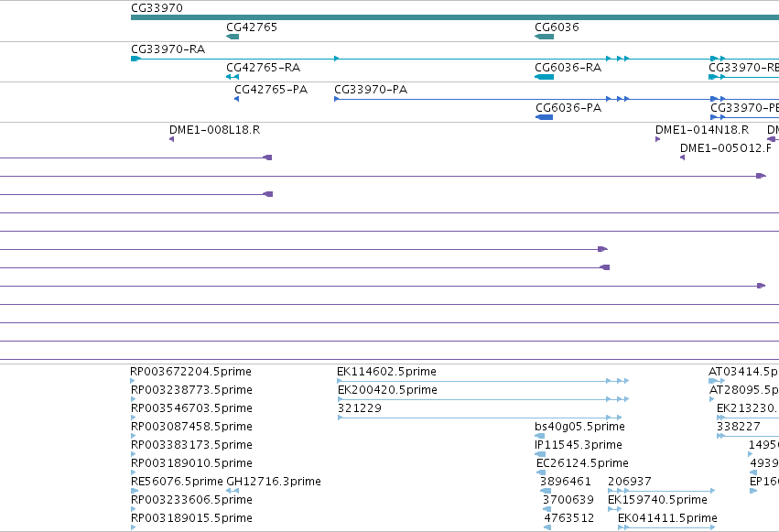Image resolution: width=779 pixels, height=532 pixels.
Task: Select the DME1-008L18.R arrow glyph
Action: [x=171, y=139]
